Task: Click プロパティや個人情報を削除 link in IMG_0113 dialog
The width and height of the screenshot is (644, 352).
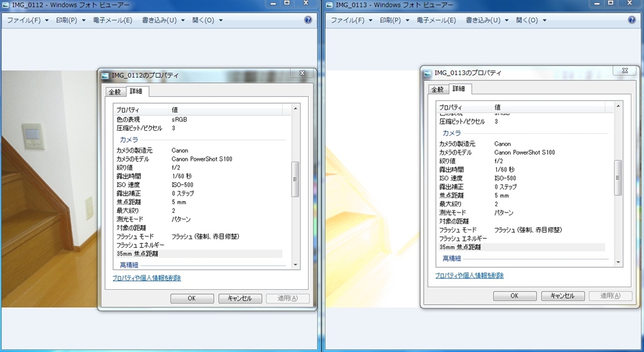Action: 469,275
